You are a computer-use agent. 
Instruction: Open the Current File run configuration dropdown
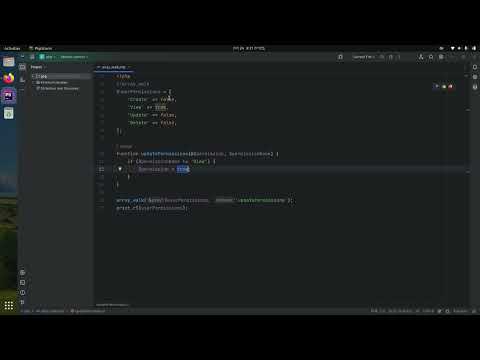coord(364,57)
